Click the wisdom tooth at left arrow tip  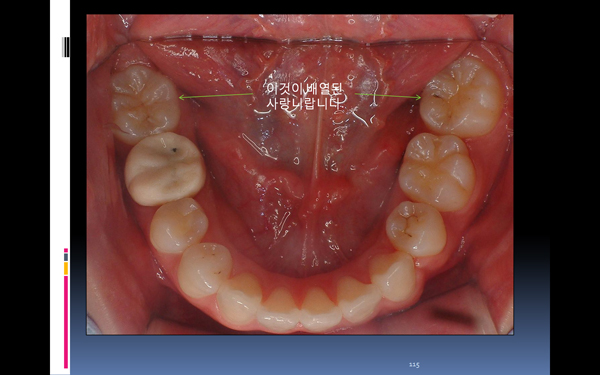point(145,102)
